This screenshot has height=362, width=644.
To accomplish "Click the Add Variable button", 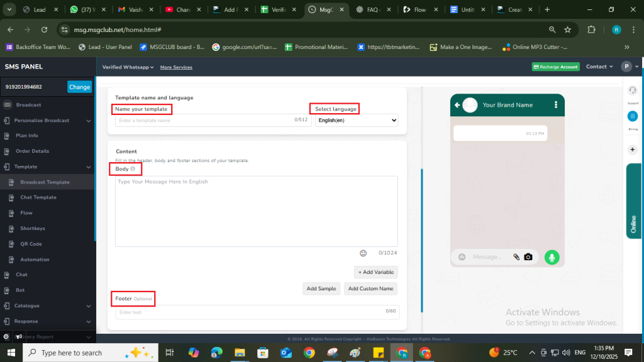I will (x=376, y=272).
